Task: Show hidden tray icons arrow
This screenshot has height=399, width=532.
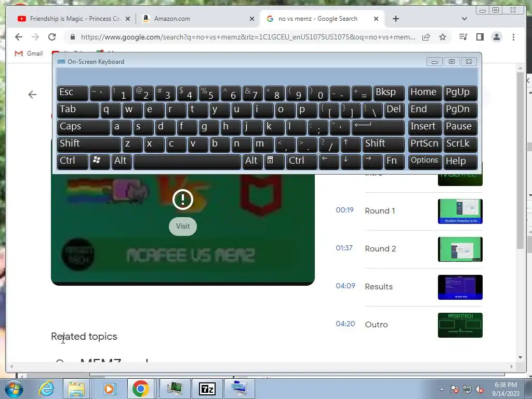Action: [442, 390]
